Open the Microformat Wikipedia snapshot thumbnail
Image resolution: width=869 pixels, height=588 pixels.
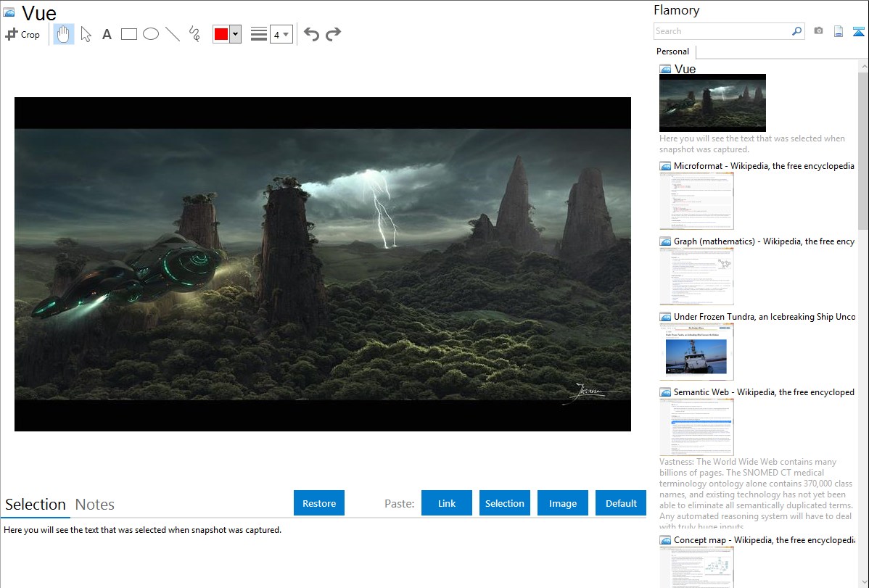click(x=696, y=201)
